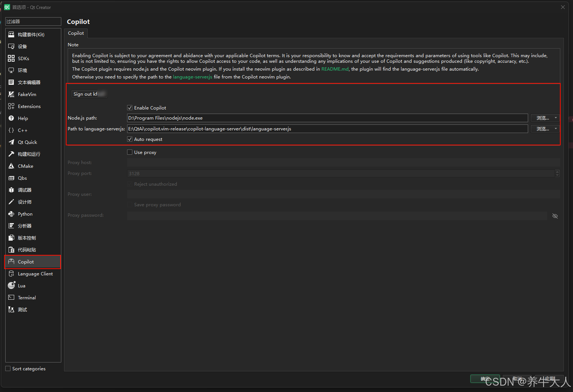Browse for the language-server.js path
Screen dimensions: 573x392
coord(545,129)
